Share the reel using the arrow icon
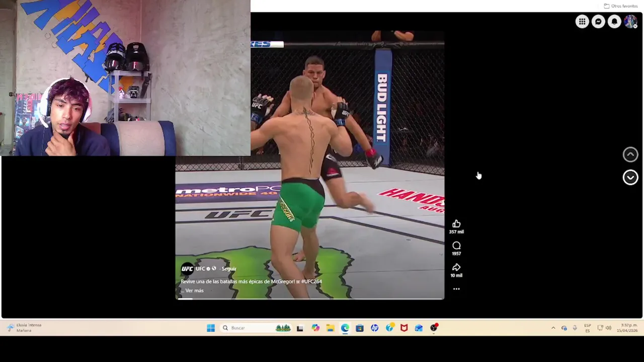The width and height of the screenshot is (644, 362). [x=456, y=267]
